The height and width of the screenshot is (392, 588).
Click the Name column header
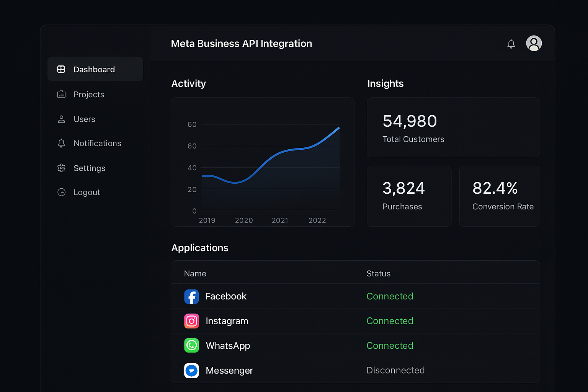pyautogui.click(x=195, y=274)
